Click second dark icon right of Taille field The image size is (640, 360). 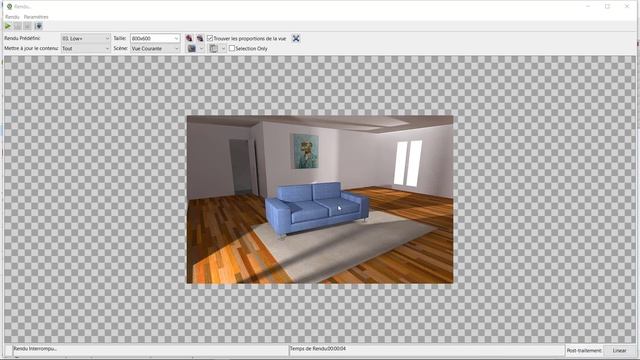click(x=200, y=38)
